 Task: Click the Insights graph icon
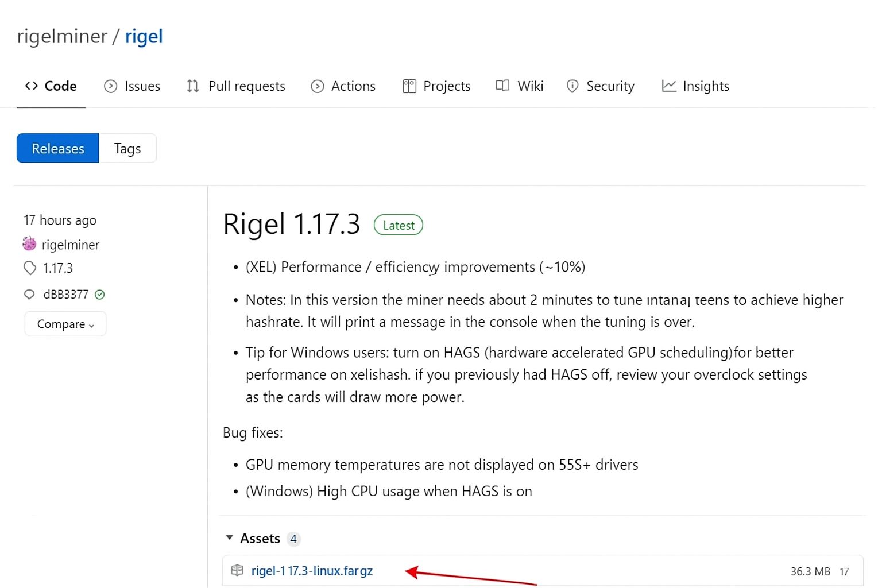pyautogui.click(x=669, y=86)
